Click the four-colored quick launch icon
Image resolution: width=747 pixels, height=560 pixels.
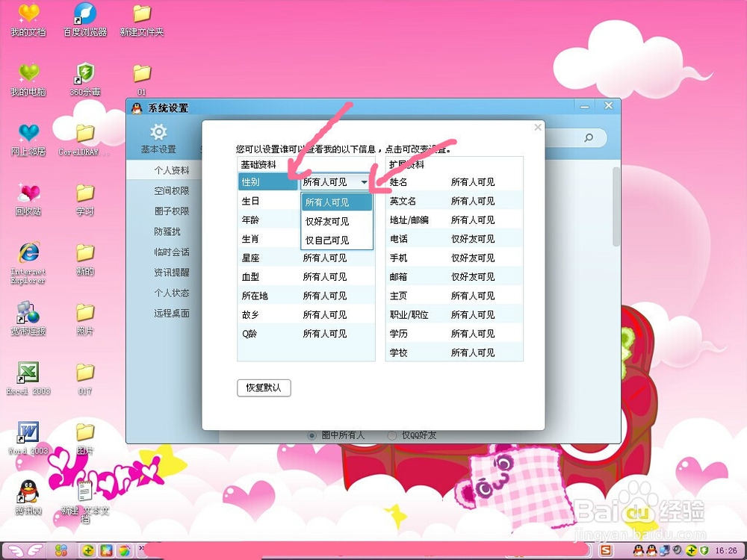click(x=61, y=551)
